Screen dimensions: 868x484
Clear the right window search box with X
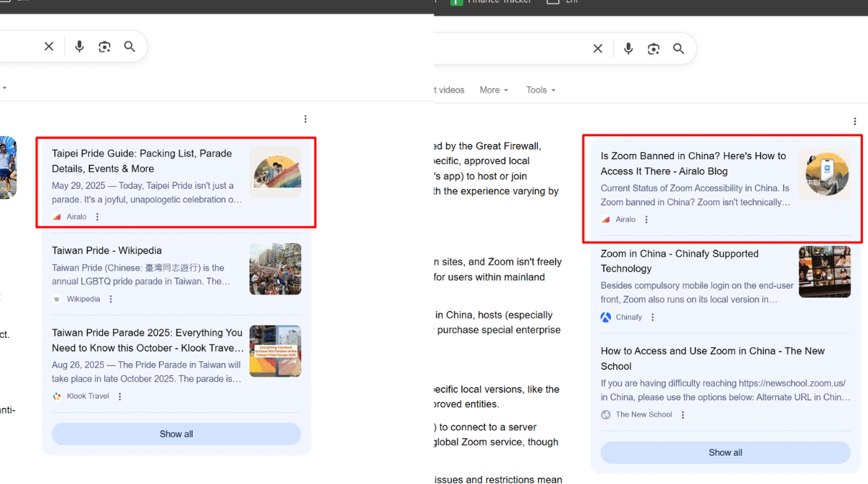(x=598, y=48)
